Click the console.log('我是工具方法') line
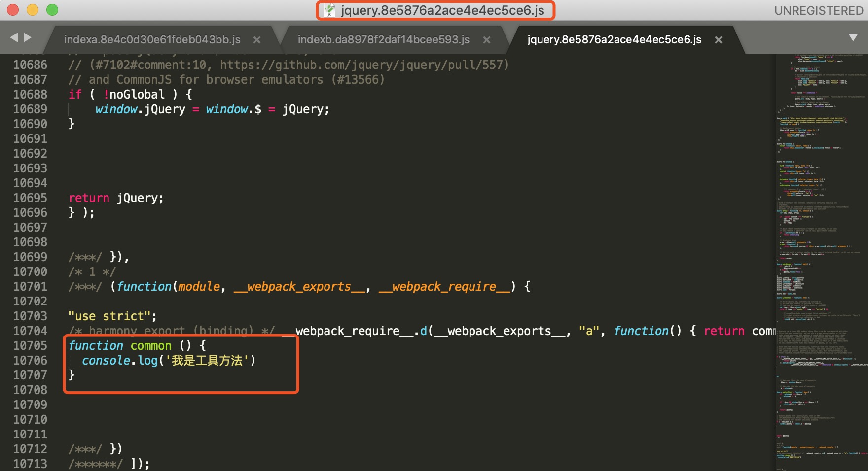Screen dimensions: 868x471 (x=169, y=360)
